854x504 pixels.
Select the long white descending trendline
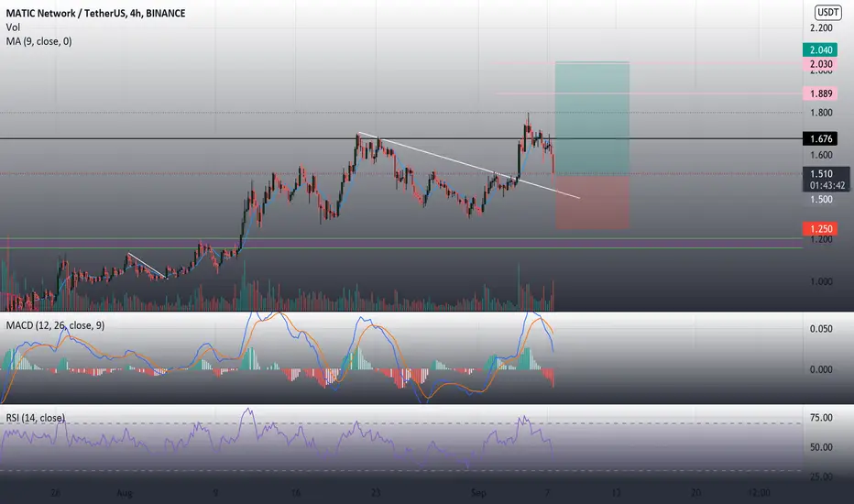pyautogui.click(x=468, y=165)
